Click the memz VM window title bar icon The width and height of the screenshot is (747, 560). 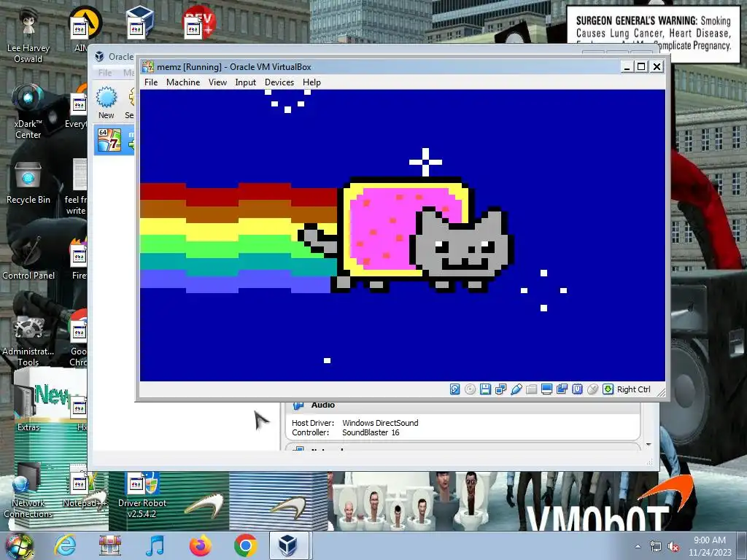[x=148, y=66]
